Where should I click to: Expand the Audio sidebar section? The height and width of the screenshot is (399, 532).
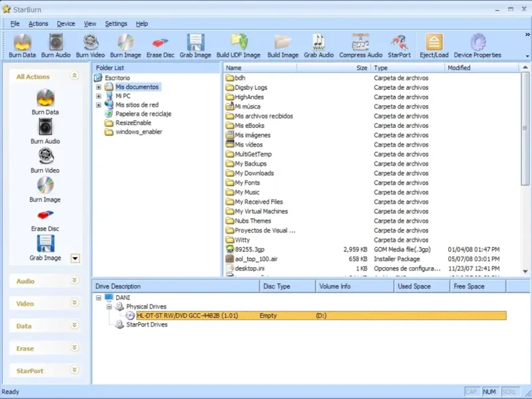coord(74,281)
